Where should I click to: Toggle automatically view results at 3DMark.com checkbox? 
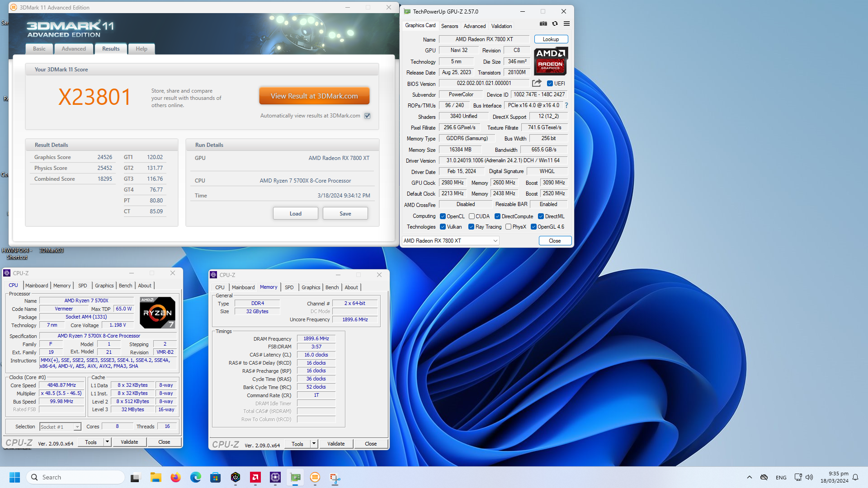coord(368,116)
